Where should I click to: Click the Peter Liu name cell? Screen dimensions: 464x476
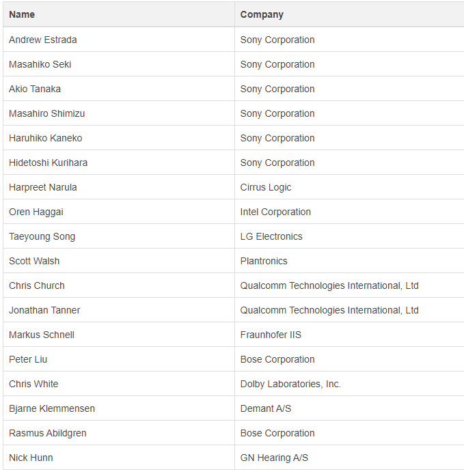(28, 359)
